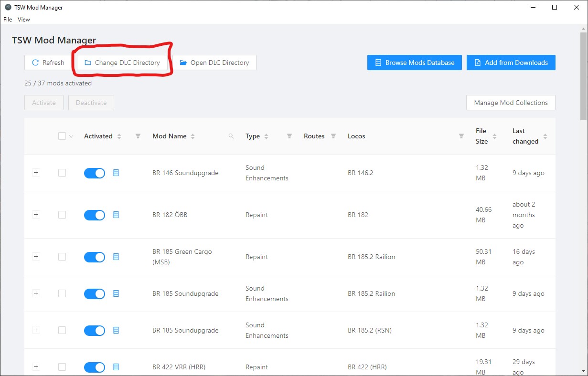
Task: Click the vertical scrollbar on the right
Action: (583, 76)
